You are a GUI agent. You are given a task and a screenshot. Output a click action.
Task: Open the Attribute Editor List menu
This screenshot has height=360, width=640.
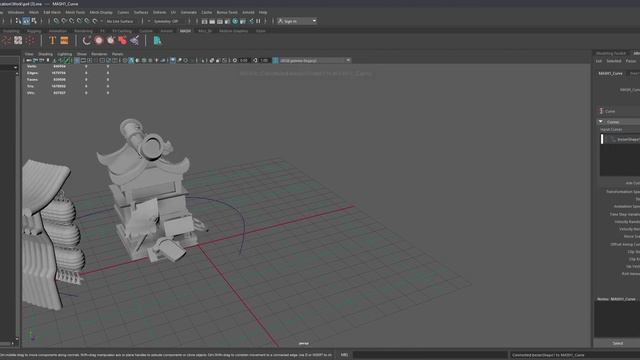pyautogui.click(x=598, y=61)
